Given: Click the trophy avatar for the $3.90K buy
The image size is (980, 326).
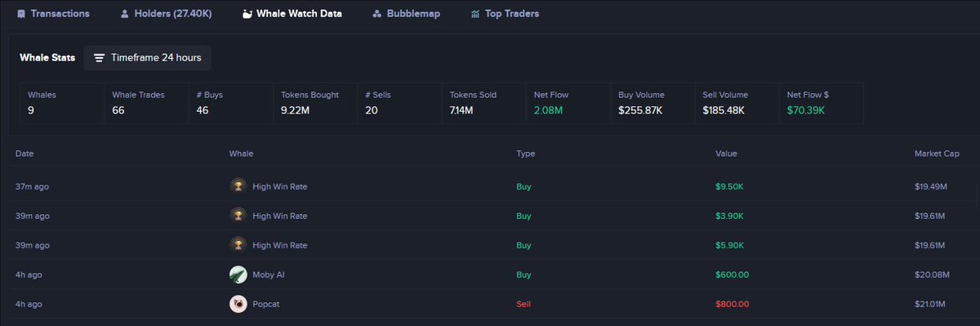Looking at the screenshot, I should (x=238, y=216).
